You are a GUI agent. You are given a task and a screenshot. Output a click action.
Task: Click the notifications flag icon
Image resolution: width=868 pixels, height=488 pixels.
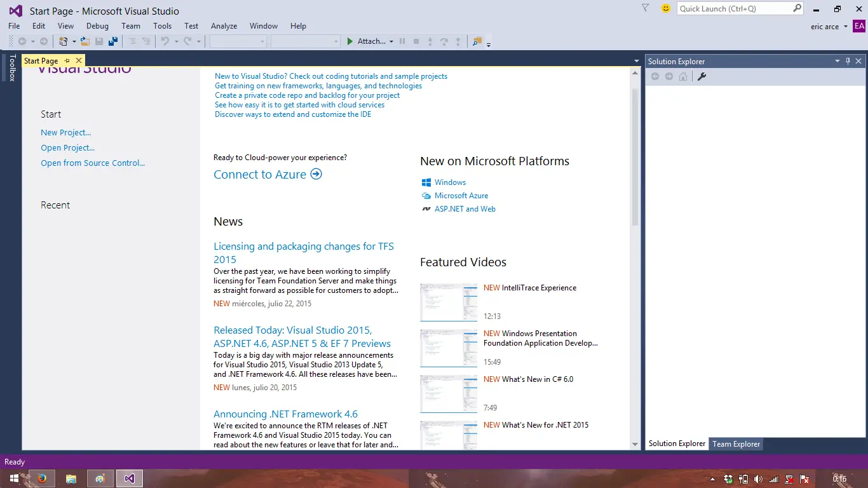646,8
